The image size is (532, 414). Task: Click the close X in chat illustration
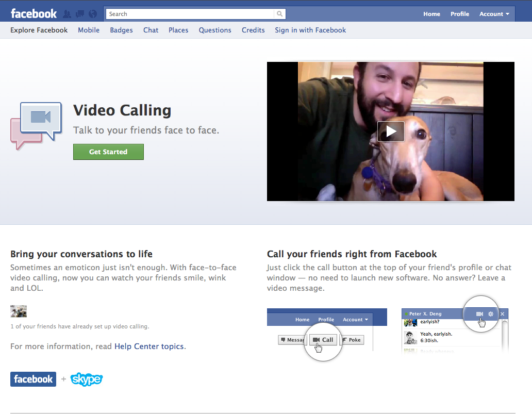point(503,314)
